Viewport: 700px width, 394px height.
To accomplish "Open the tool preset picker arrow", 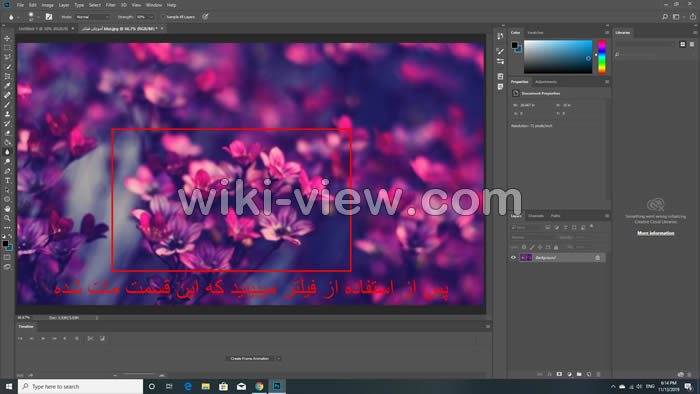I will [x=18, y=17].
